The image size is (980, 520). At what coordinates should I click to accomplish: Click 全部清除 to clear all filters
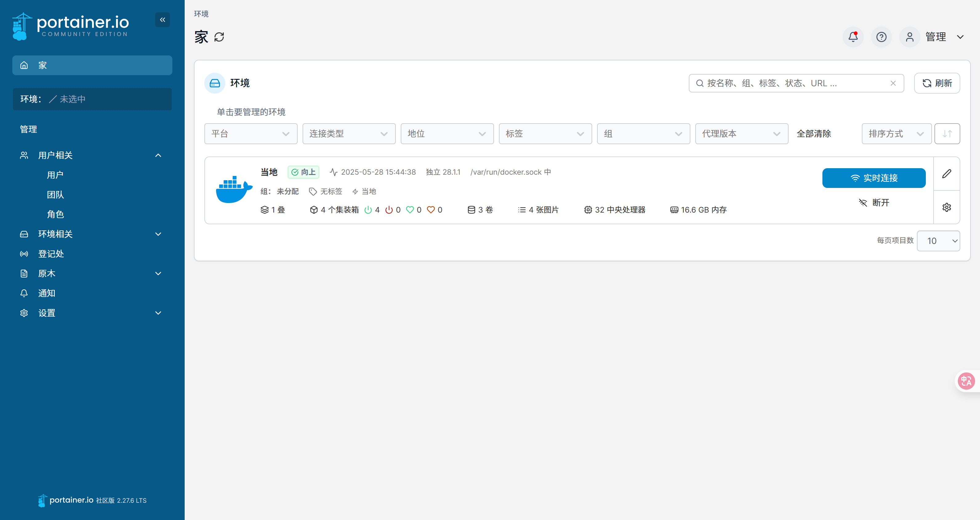pos(813,134)
